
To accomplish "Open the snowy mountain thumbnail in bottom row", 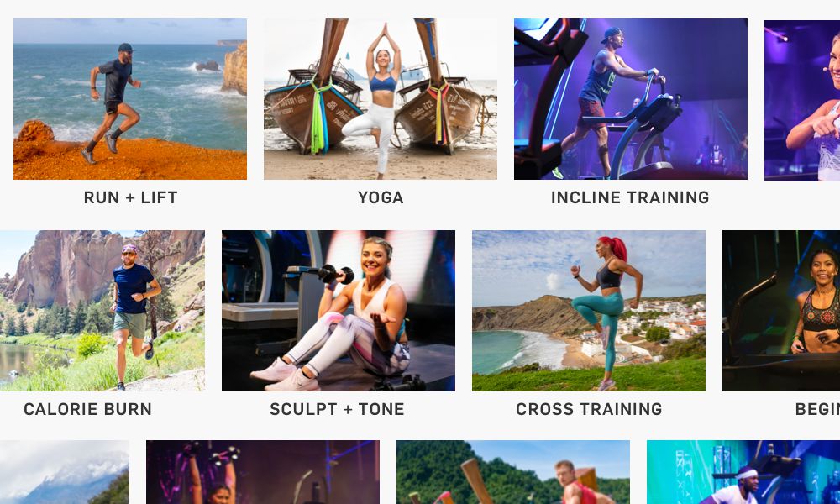I will [x=65, y=472].
